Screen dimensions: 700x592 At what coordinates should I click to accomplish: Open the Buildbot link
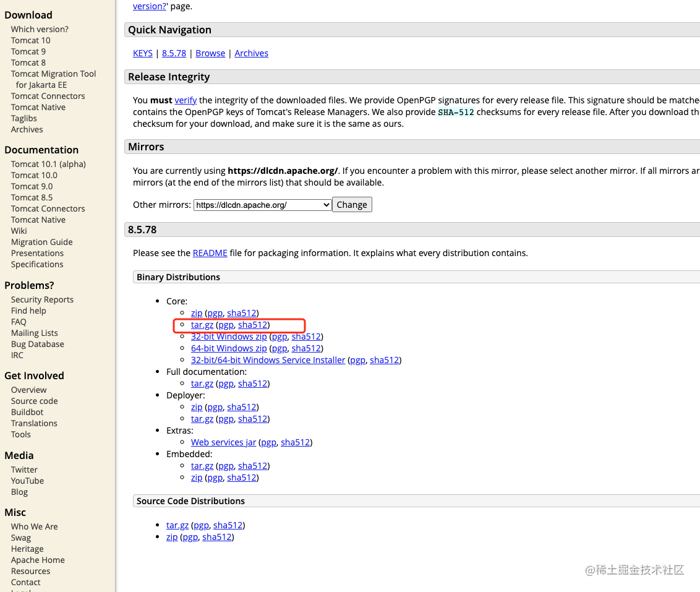(28, 412)
